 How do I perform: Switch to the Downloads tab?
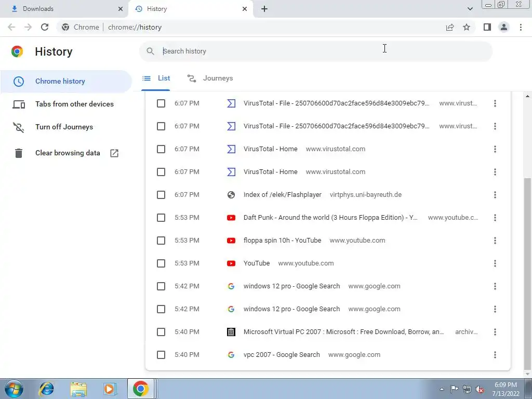[64, 9]
